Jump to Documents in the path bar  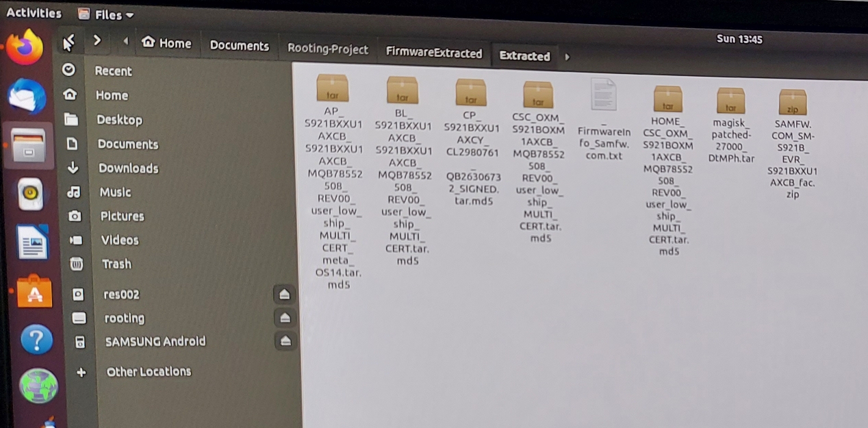point(240,46)
